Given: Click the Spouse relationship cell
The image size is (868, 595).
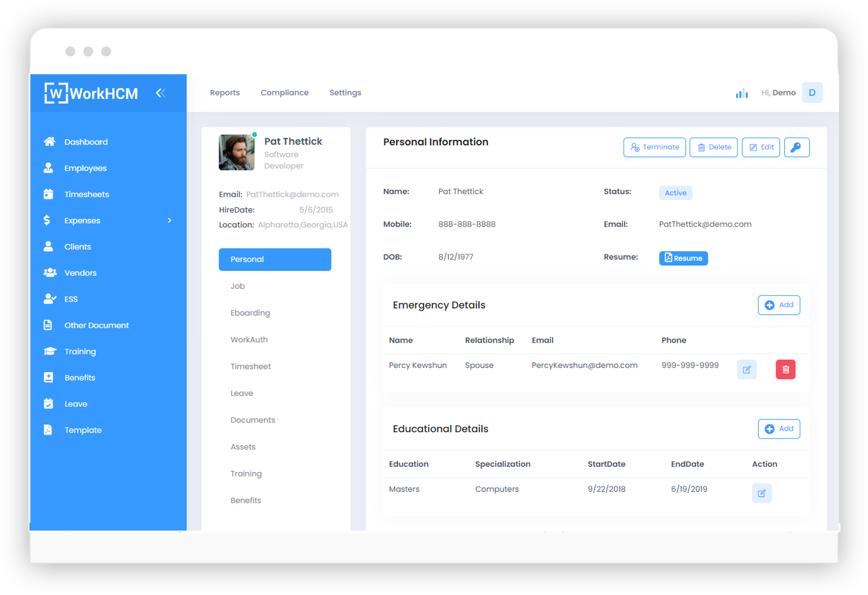Looking at the screenshot, I should (x=479, y=365).
